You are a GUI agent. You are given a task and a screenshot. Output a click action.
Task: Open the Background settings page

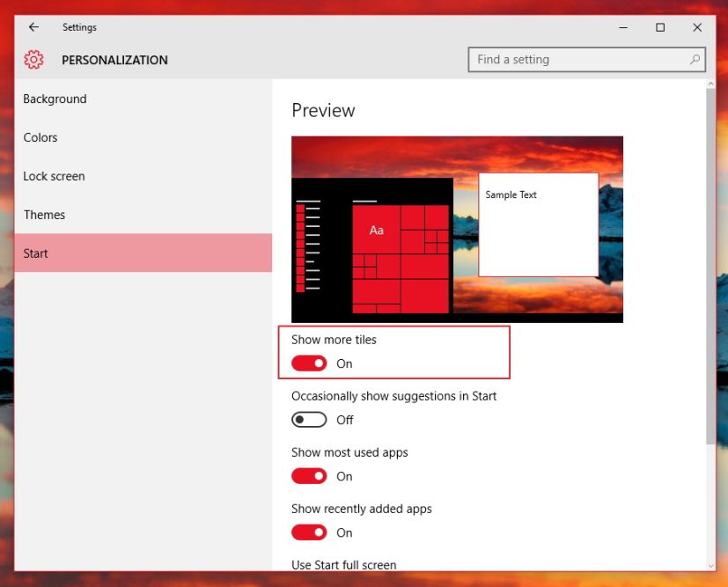point(143,99)
